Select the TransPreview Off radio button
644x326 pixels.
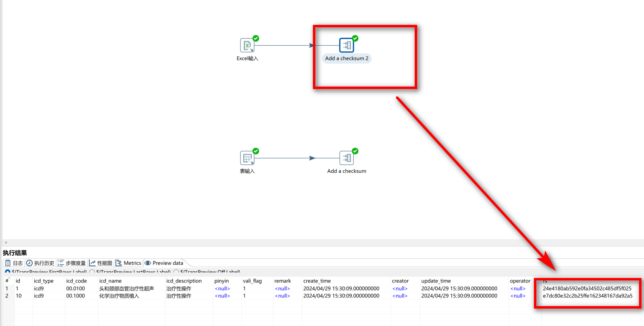pos(176,272)
